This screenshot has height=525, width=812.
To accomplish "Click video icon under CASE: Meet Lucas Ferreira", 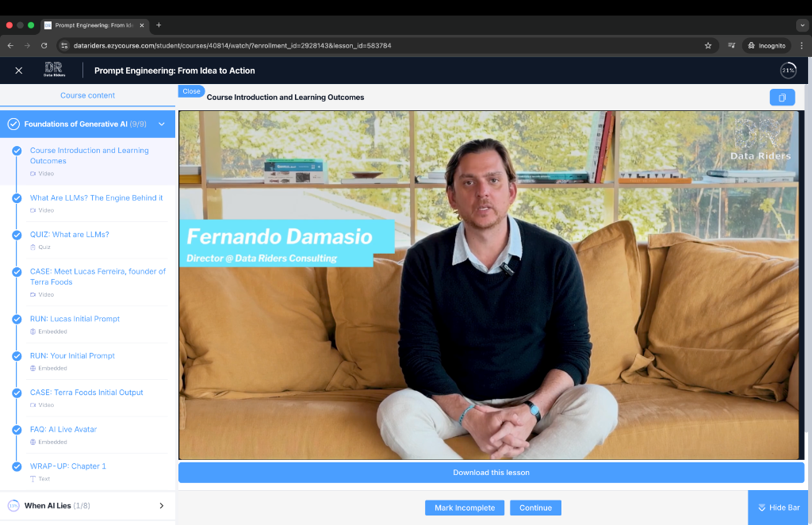I will (33, 295).
